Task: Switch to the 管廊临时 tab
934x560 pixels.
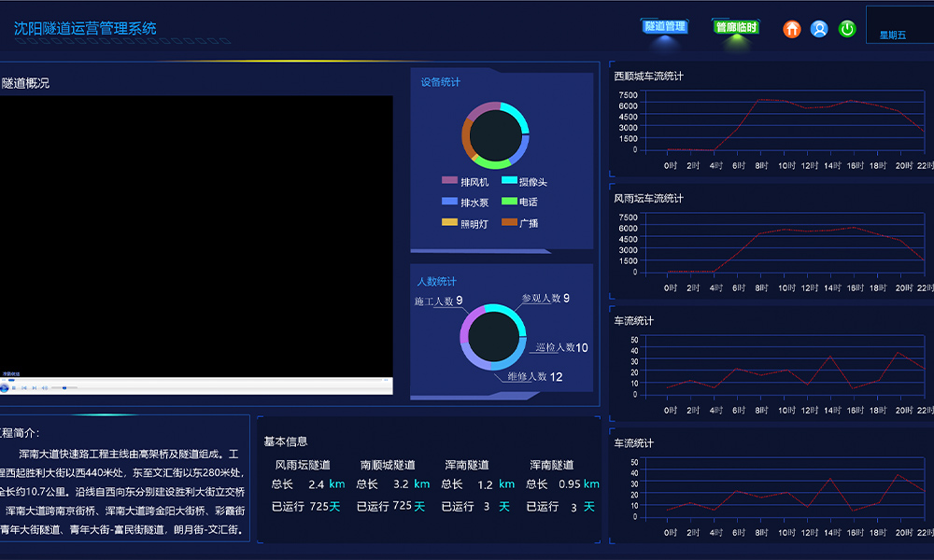Action: click(x=736, y=27)
